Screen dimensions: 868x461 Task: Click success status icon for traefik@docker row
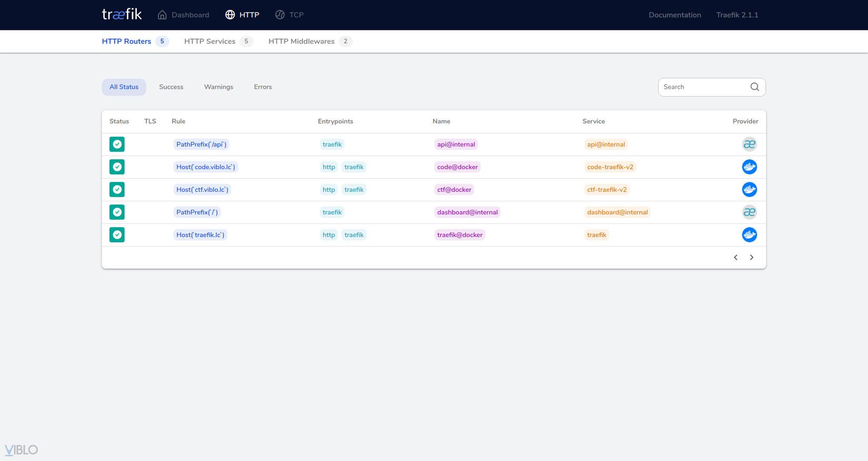(117, 235)
